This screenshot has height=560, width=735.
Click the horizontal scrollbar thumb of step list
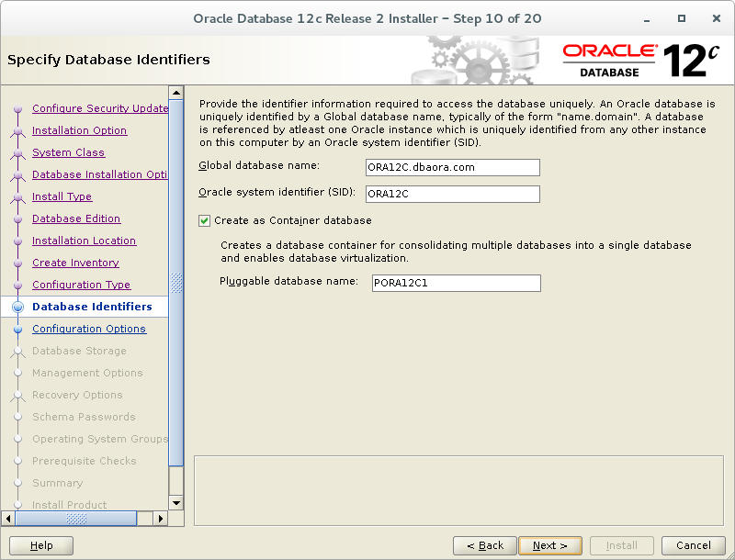point(76,519)
